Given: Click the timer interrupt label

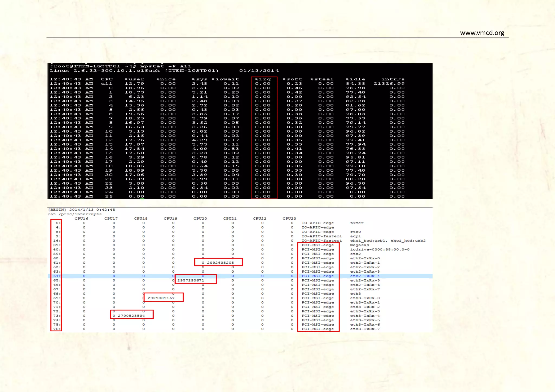Looking at the screenshot, I should pos(357,223).
